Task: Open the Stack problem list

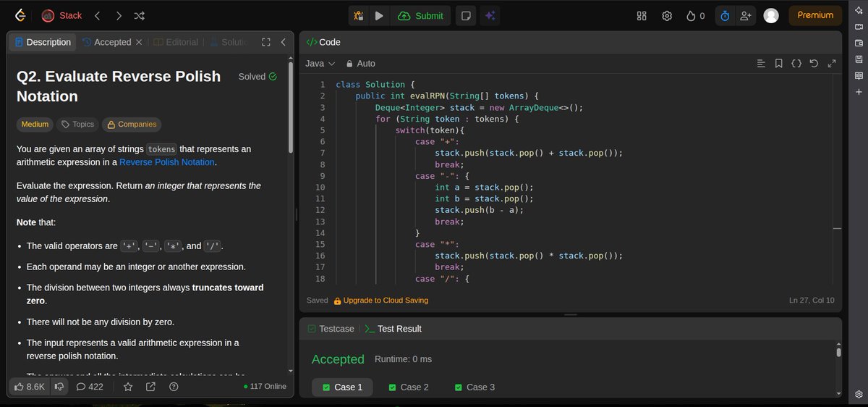Action: pos(61,15)
